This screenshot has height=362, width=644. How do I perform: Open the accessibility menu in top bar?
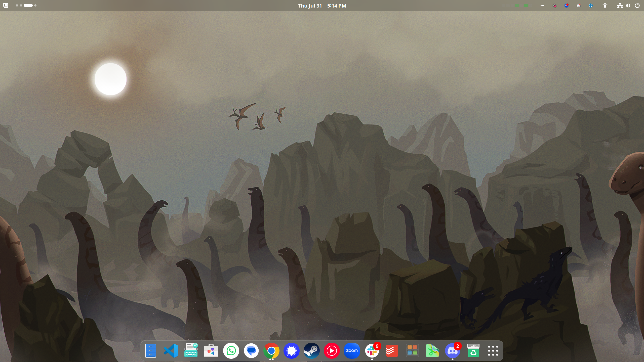click(605, 6)
